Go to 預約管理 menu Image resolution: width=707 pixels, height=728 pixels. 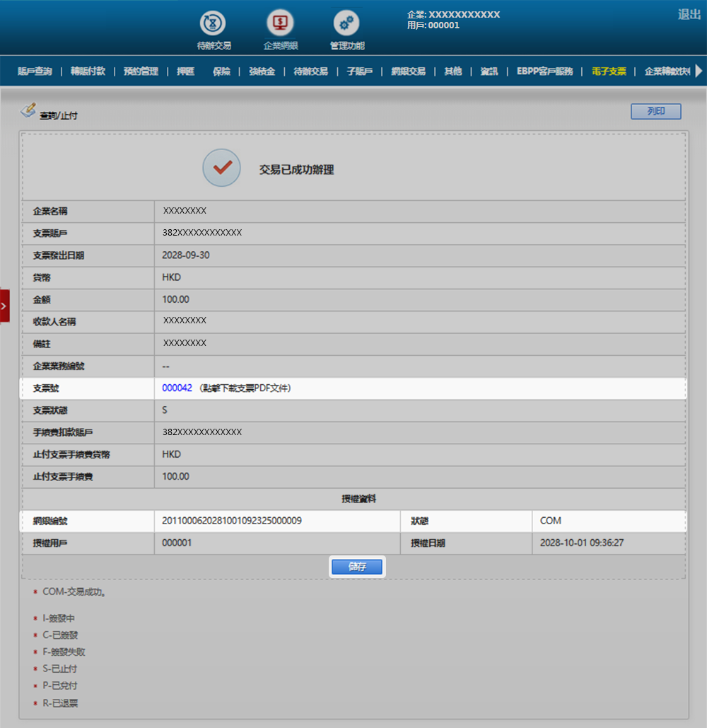click(x=141, y=71)
